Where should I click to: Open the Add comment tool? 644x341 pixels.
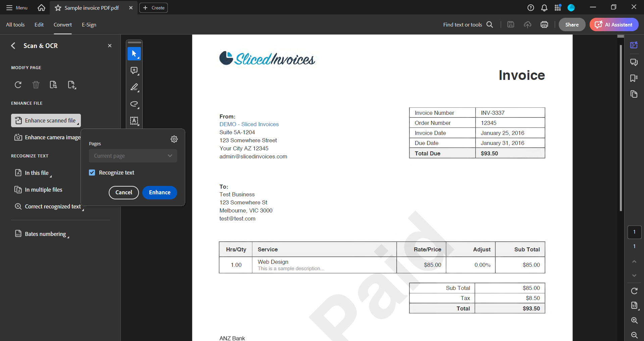[x=134, y=70]
